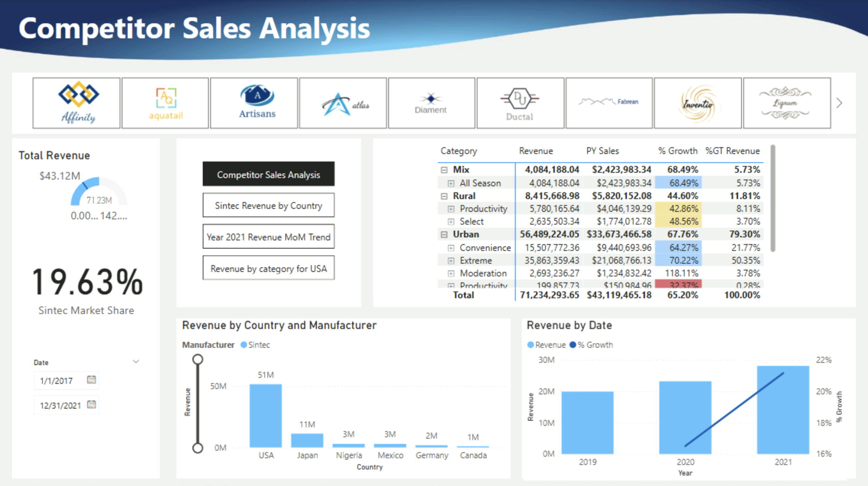Click the Revenue by category for USA button
The height and width of the screenshot is (486, 868).
pos(268,268)
